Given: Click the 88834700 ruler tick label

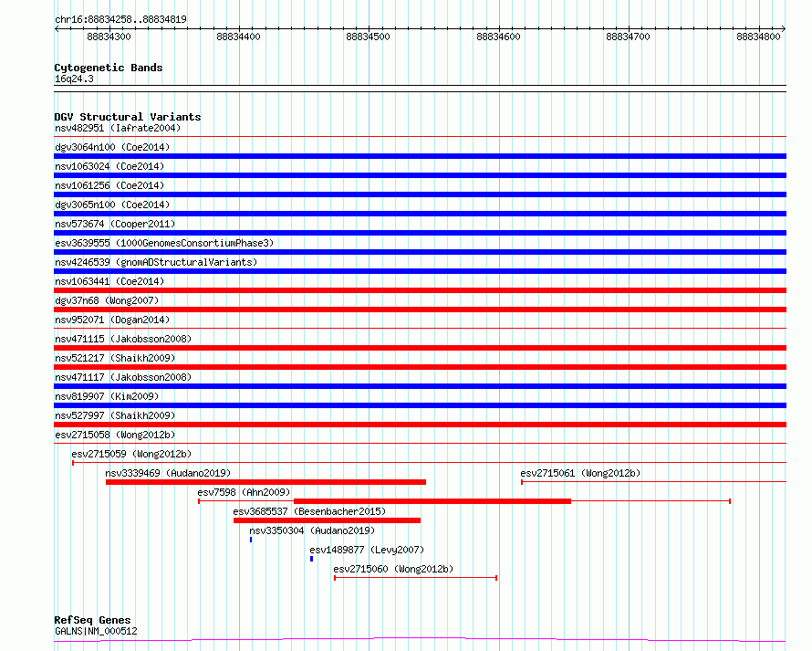Looking at the screenshot, I should pos(628,37).
